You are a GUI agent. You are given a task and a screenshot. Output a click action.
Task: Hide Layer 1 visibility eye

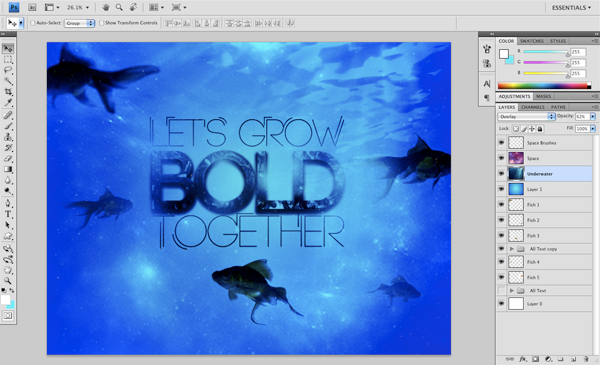tap(501, 189)
